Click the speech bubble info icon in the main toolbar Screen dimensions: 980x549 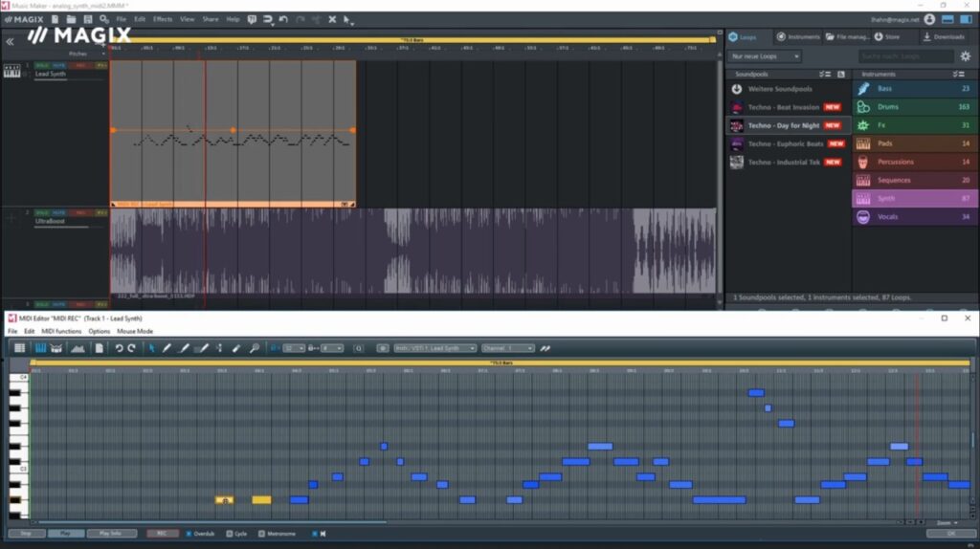point(252,19)
